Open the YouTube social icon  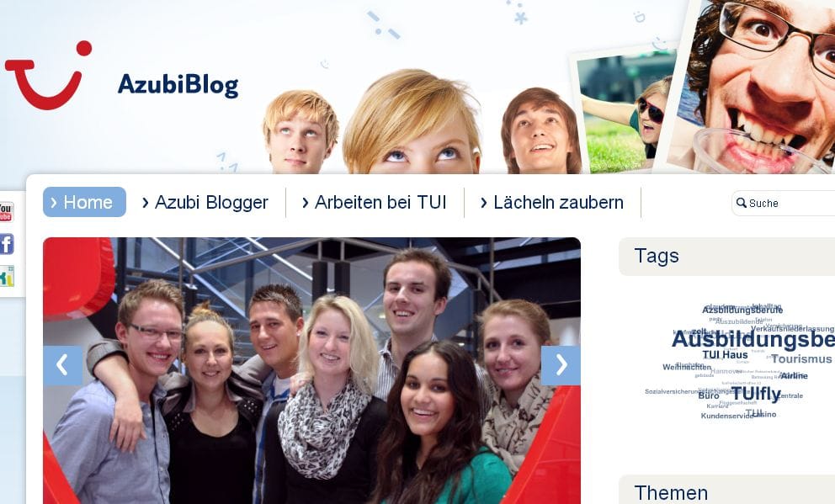tap(5, 212)
